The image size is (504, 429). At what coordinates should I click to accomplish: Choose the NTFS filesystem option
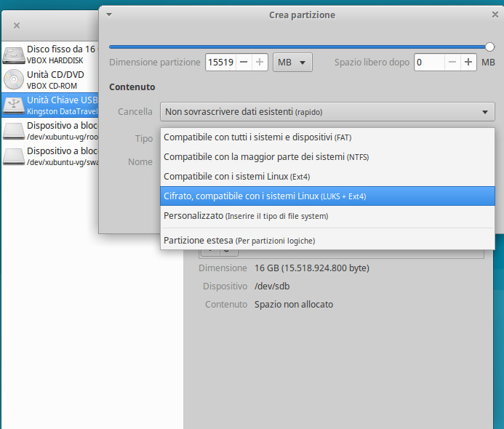pyautogui.click(x=327, y=157)
